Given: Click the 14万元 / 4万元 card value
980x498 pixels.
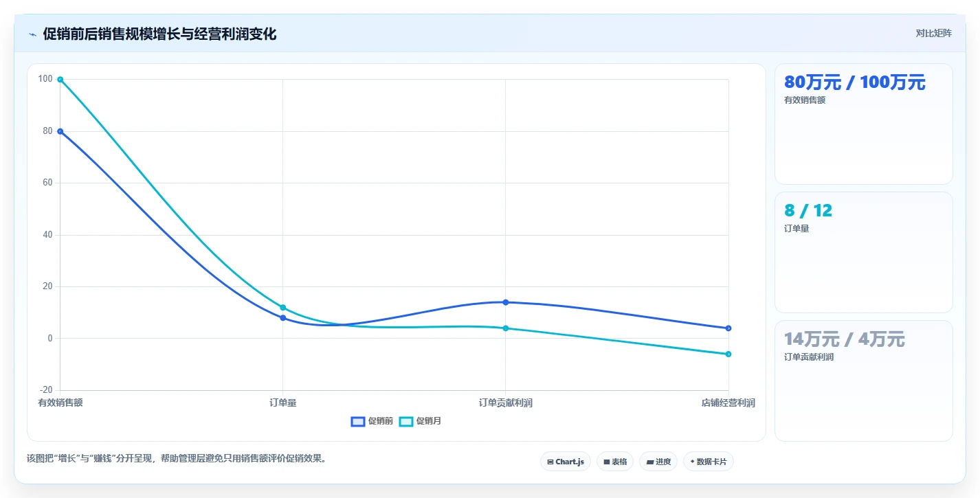Looking at the screenshot, I should 845,339.
